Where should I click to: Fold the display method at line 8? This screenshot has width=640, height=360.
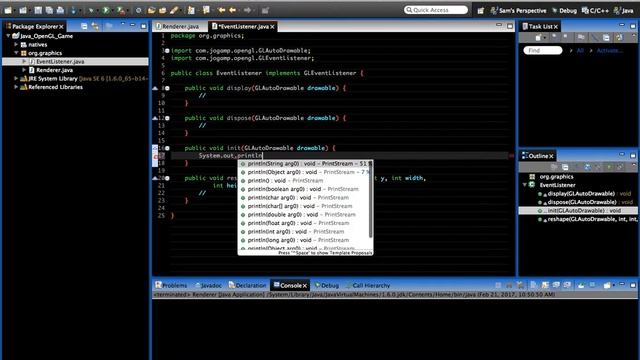tap(167, 88)
